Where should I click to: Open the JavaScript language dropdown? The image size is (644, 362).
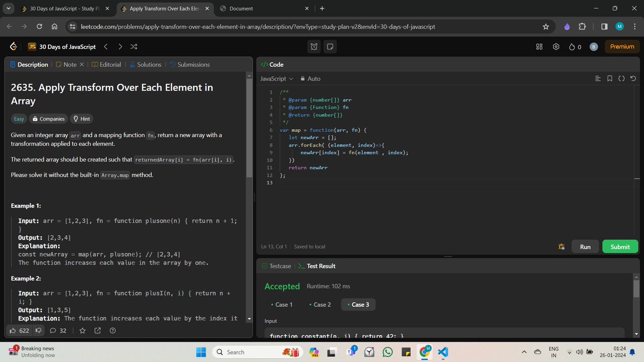tap(276, 78)
